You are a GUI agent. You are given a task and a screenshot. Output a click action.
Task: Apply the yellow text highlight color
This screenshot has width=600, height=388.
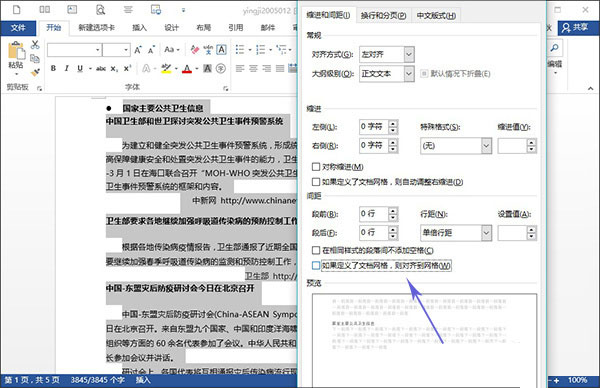[166, 68]
